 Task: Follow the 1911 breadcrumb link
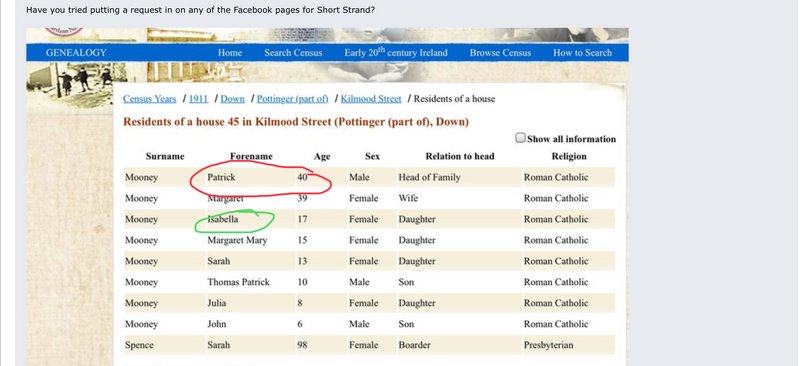[198, 99]
